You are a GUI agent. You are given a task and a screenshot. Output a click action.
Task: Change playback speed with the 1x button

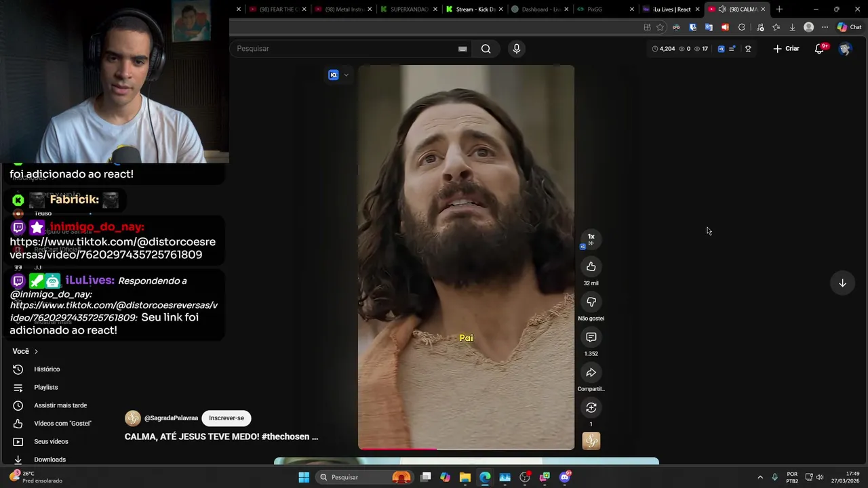coord(591,239)
